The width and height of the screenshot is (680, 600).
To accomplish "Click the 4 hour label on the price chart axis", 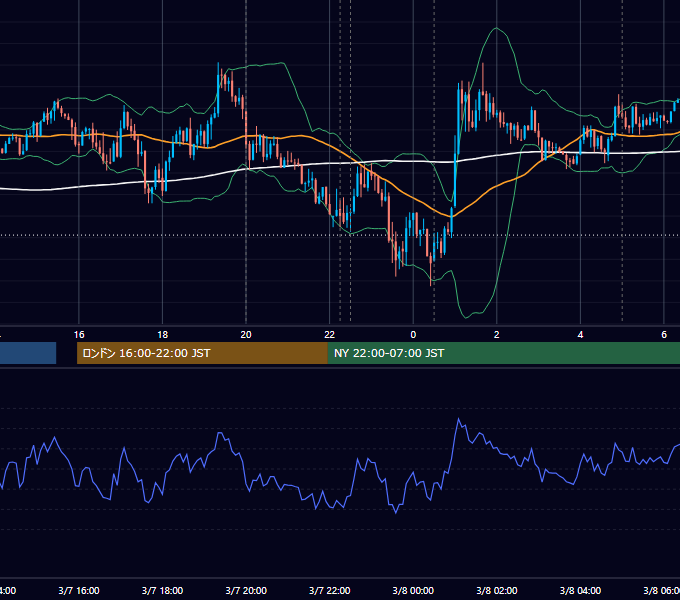I will click(580, 335).
